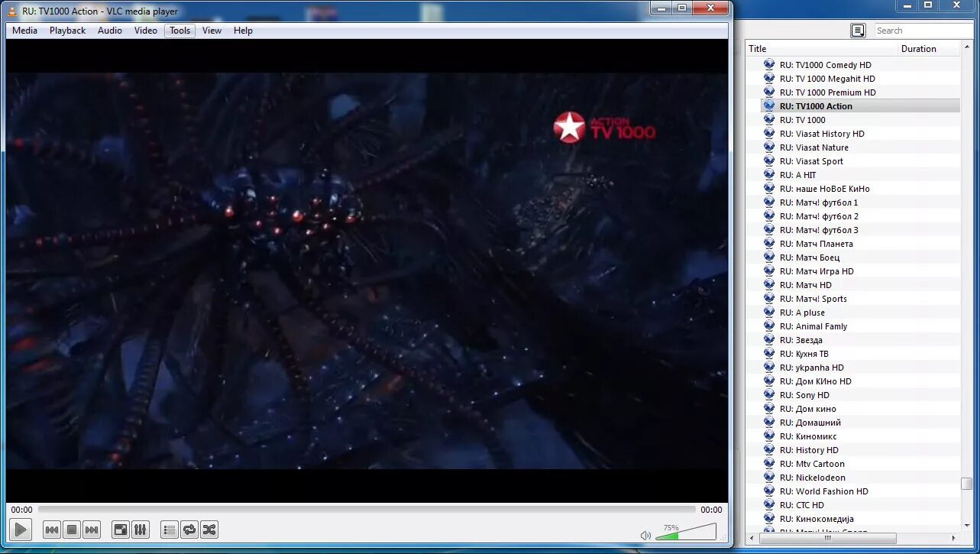Open the Audio menu

coord(110,31)
